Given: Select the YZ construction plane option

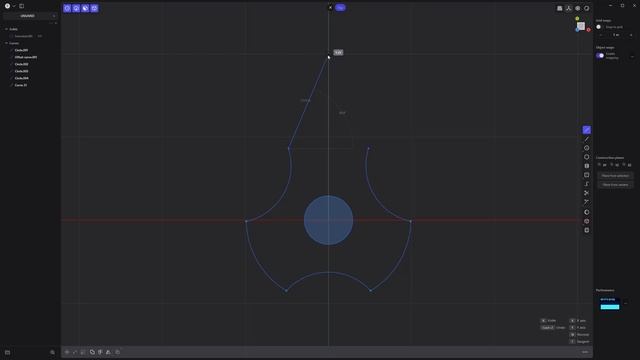Looking at the screenshot, I should point(615,165).
